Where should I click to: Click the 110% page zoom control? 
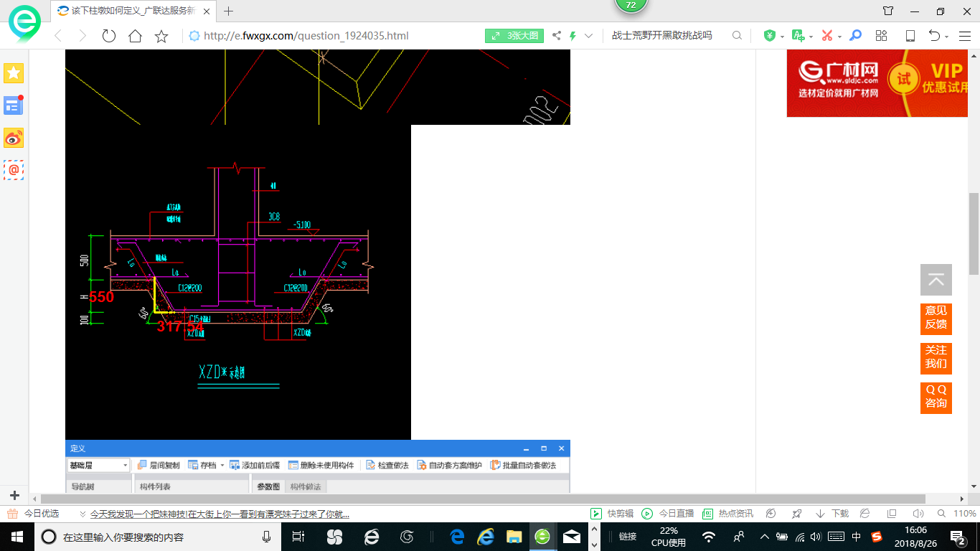(958, 514)
